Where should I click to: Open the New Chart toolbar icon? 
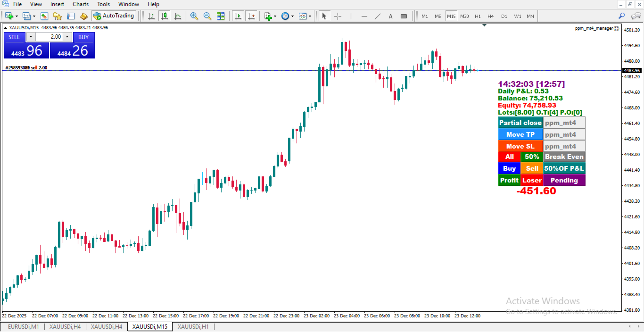[x=9, y=16]
